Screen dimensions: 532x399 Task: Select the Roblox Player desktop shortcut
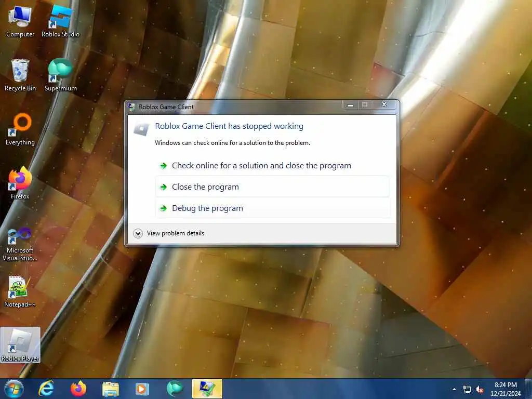(x=20, y=345)
